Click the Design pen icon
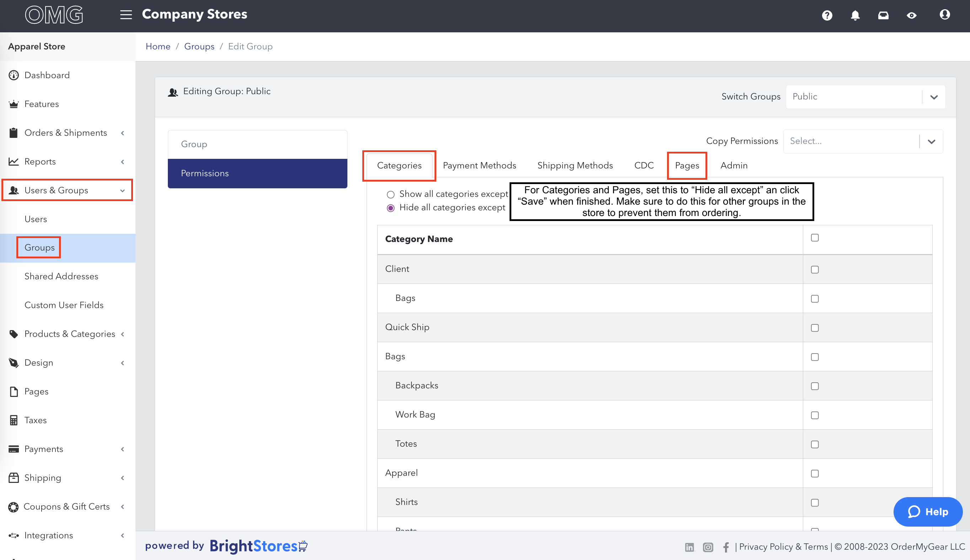Viewport: 970px width, 560px height. click(x=14, y=363)
